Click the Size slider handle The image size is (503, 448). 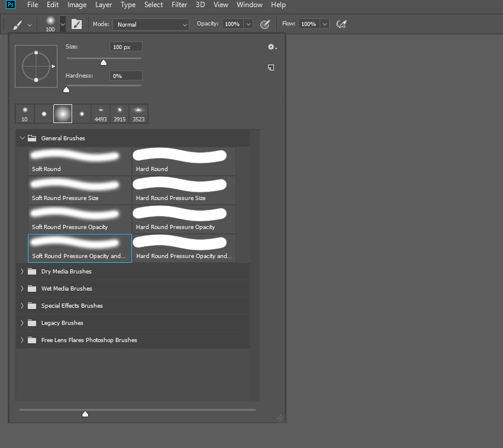pyautogui.click(x=104, y=63)
